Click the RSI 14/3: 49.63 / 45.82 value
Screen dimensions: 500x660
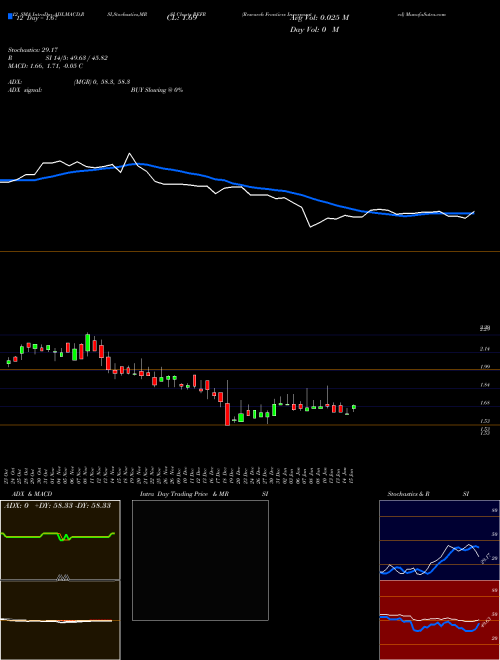[x=77, y=58]
